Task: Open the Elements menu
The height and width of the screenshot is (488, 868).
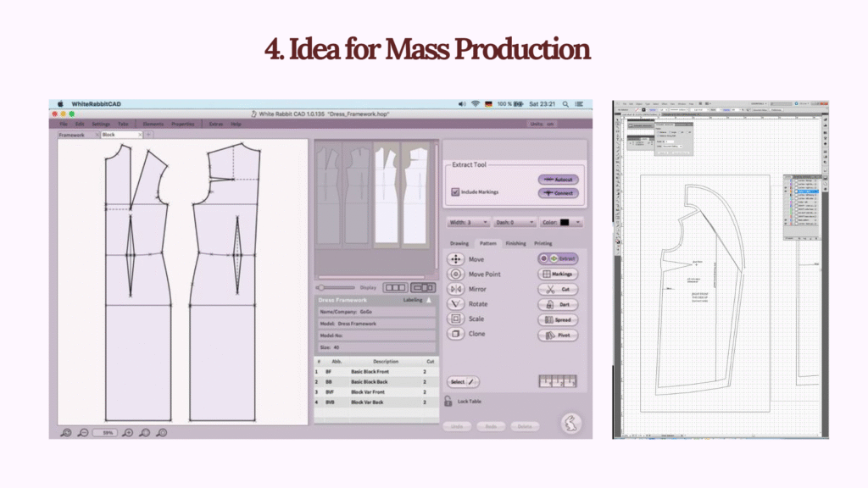Action: click(x=153, y=124)
